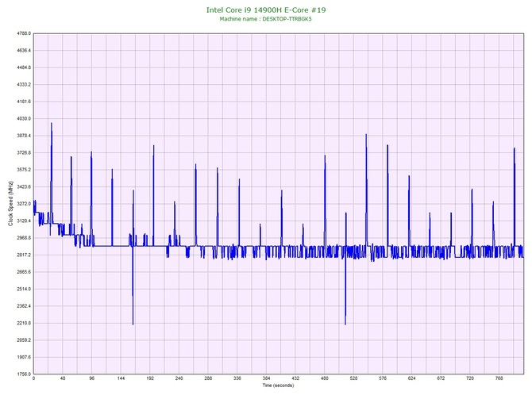Click the 3575.2 y-axis value
This screenshot has height=399, width=532.
[24, 170]
